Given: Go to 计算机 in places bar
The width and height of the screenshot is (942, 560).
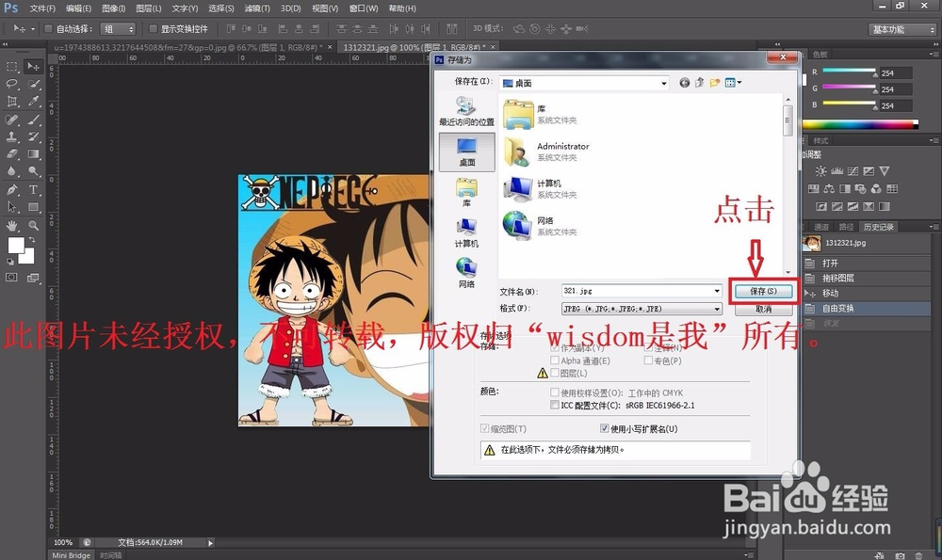Looking at the screenshot, I should coord(467,232).
